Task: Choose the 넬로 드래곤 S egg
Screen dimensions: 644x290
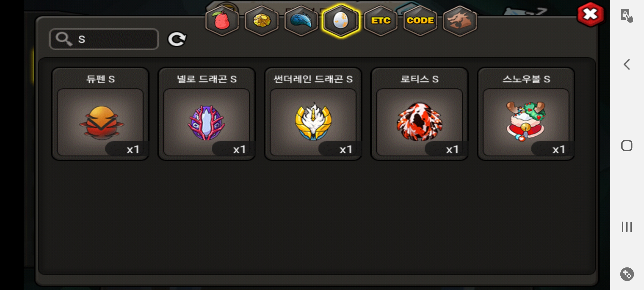Action: tap(207, 114)
